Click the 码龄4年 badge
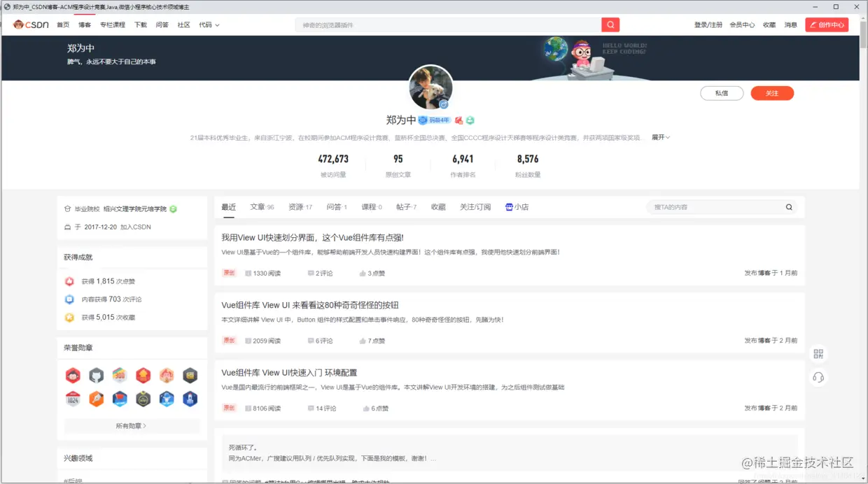Image resolution: width=868 pixels, height=484 pixels. [435, 120]
